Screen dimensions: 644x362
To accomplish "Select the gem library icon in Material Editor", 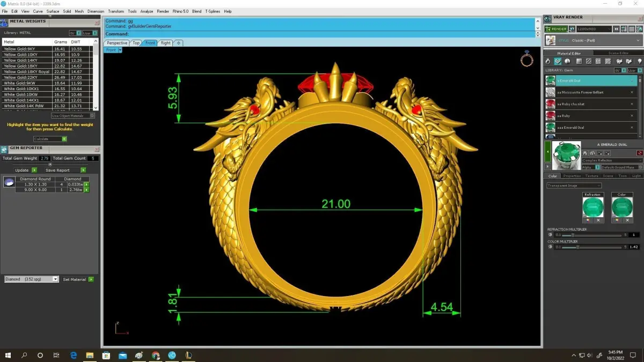I will coord(558,61).
